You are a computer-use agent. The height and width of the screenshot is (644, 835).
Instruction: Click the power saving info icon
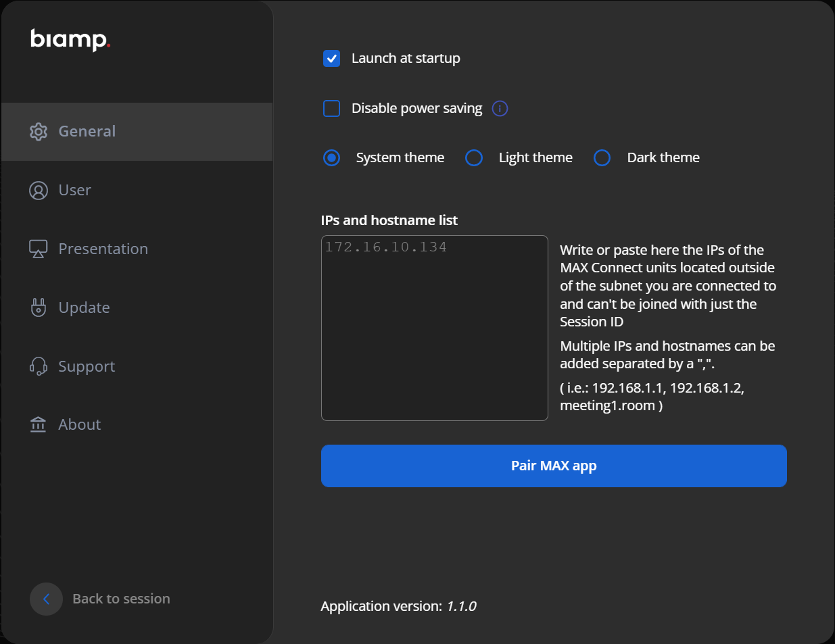tap(500, 109)
